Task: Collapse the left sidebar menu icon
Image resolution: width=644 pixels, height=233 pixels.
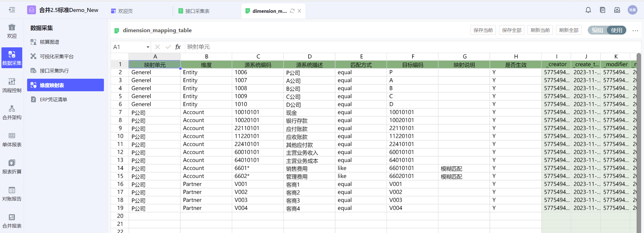Action: tap(12, 10)
